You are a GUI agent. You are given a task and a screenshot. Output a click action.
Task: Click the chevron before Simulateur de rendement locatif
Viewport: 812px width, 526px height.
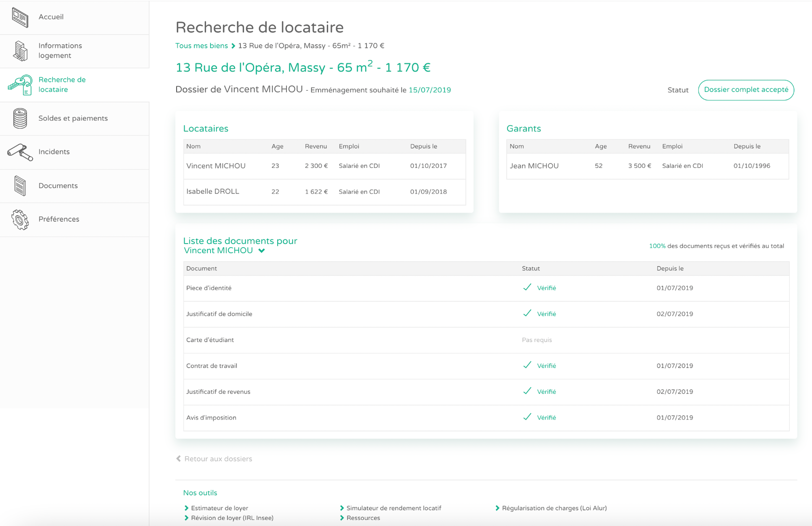click(x=342, y=508)
